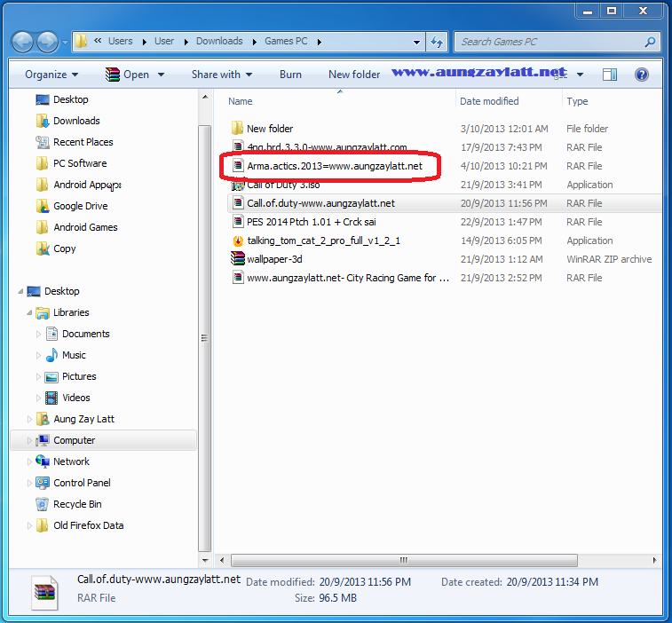This screenshot has width=672, height=623.
Task: Expand the Computer tree node
Action: click(29, 440)
